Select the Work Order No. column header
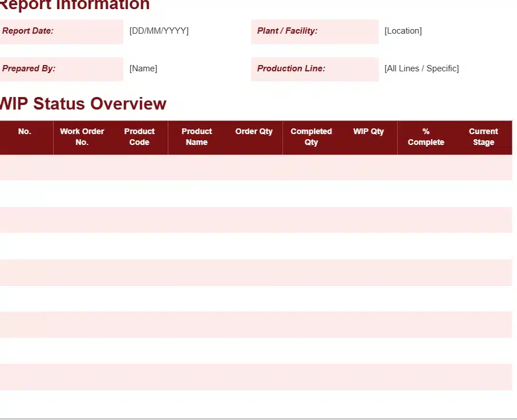Image resolution: width=517 pixels, height=420 pixels. coord(82,137)
